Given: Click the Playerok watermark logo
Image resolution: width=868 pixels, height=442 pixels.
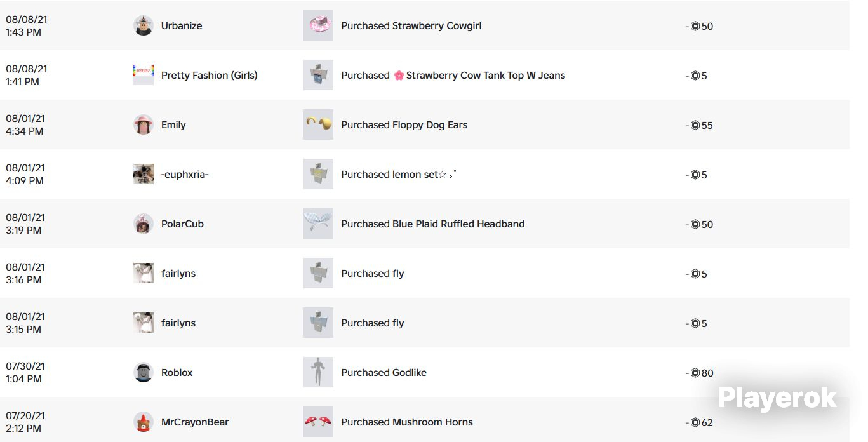Looking at the screenshot, I should coord(777,398).
